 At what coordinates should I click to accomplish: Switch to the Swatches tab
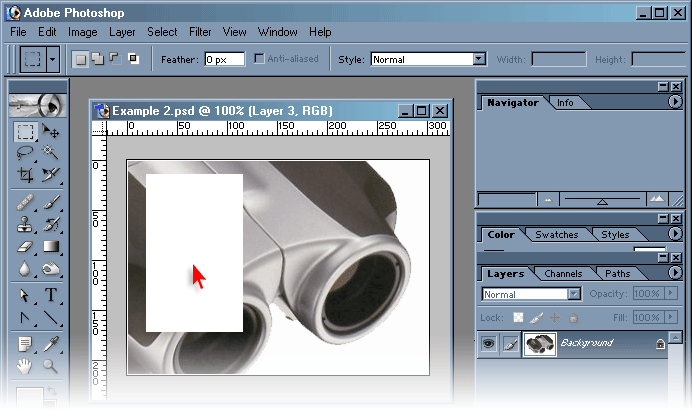(x=557, y=235)
